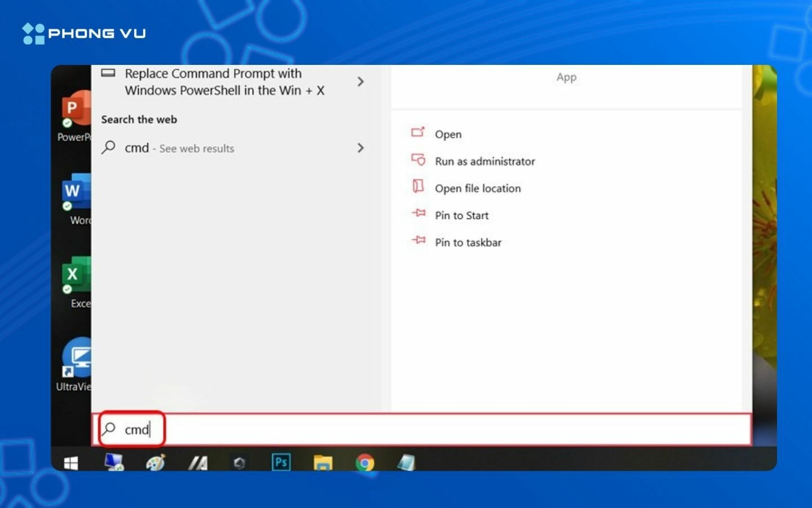Select Open in the cmd actions
This screenshot has width=812, height=508.
click(448, 134)
